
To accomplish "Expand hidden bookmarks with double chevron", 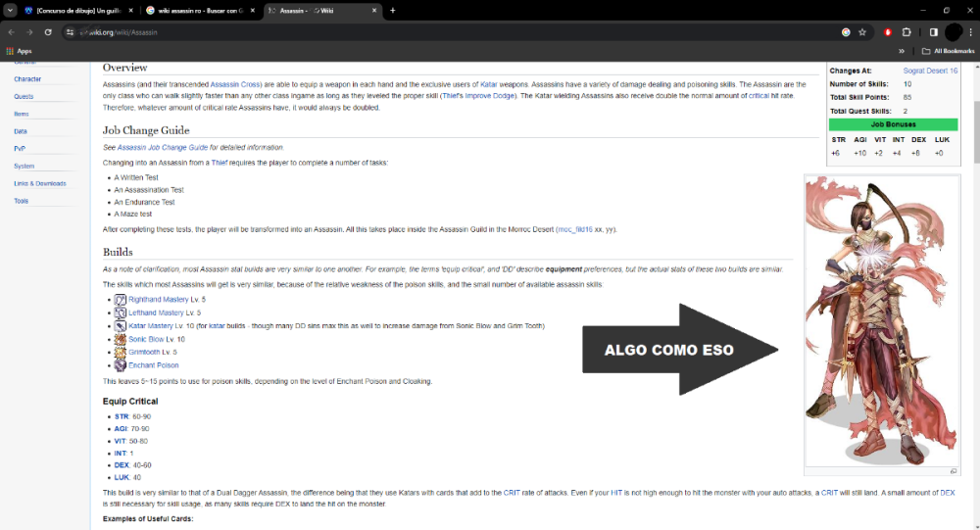I will point(901,51).
